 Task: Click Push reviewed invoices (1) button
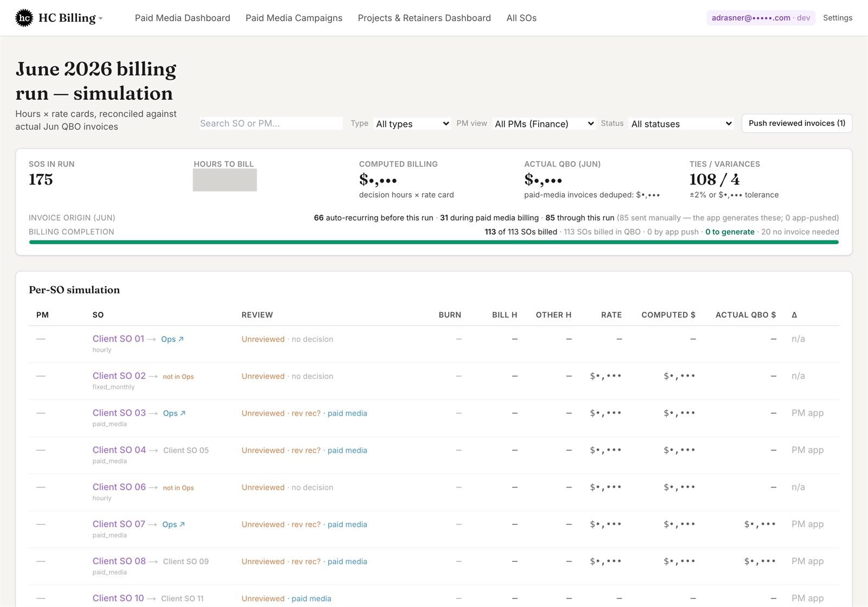(797, 123)
